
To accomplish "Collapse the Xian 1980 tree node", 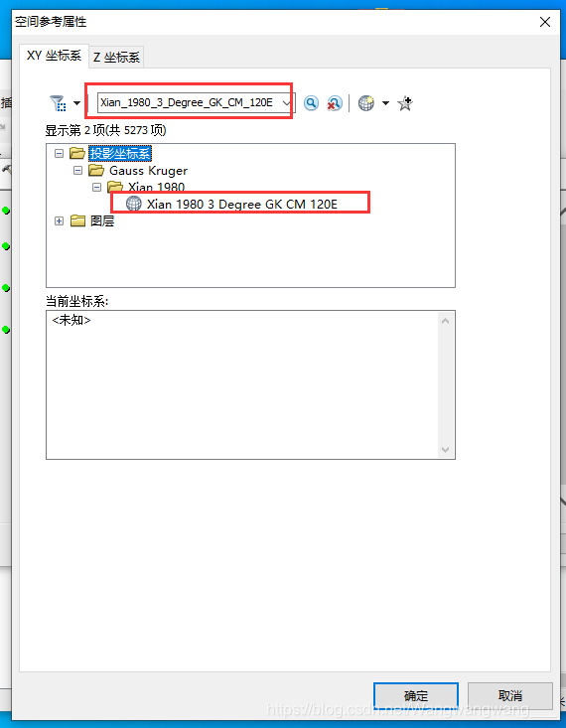I will 96,187.
